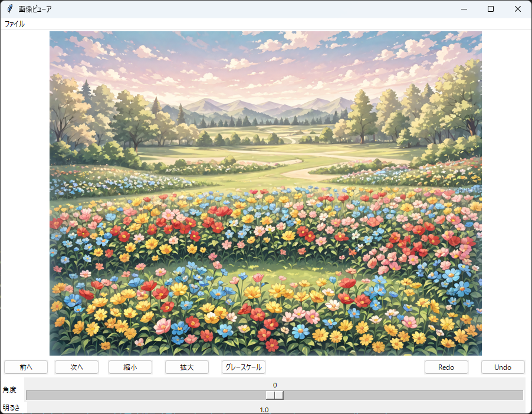This screenshot has height=414, width=532.
Task: Advance to next image using 次へ
Action: (x=77, y=367)
